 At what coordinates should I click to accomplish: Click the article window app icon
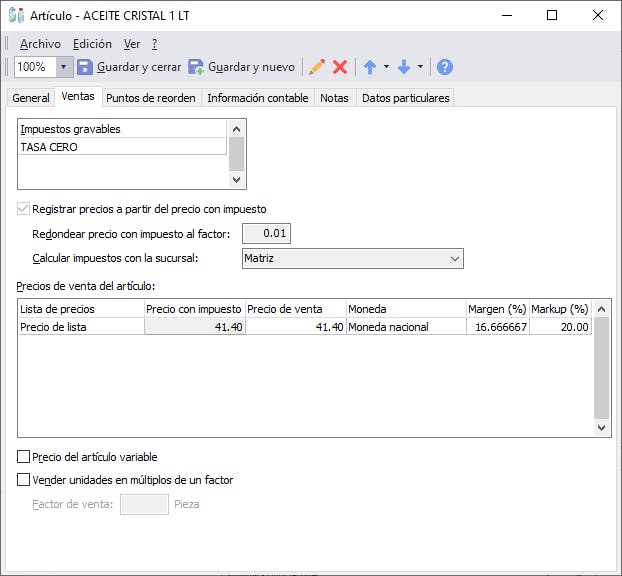16,15
